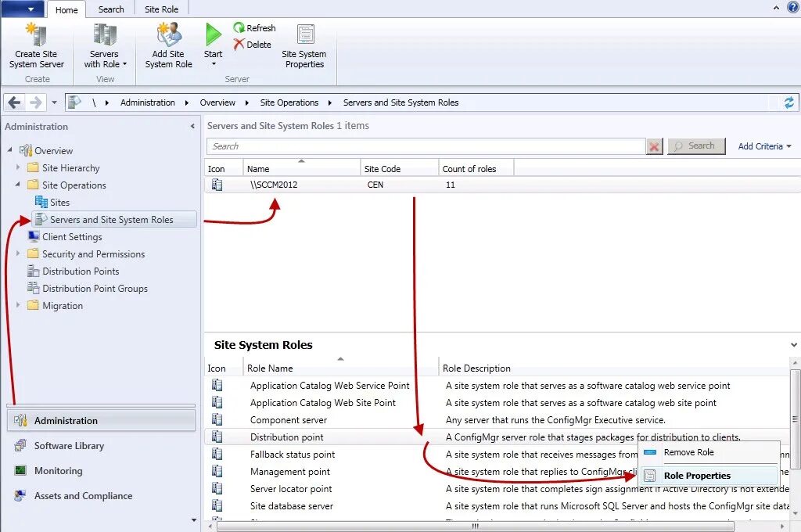801x532 pixels.
Task: Click the Fallback status point role icon
Action: coord(217,454)
